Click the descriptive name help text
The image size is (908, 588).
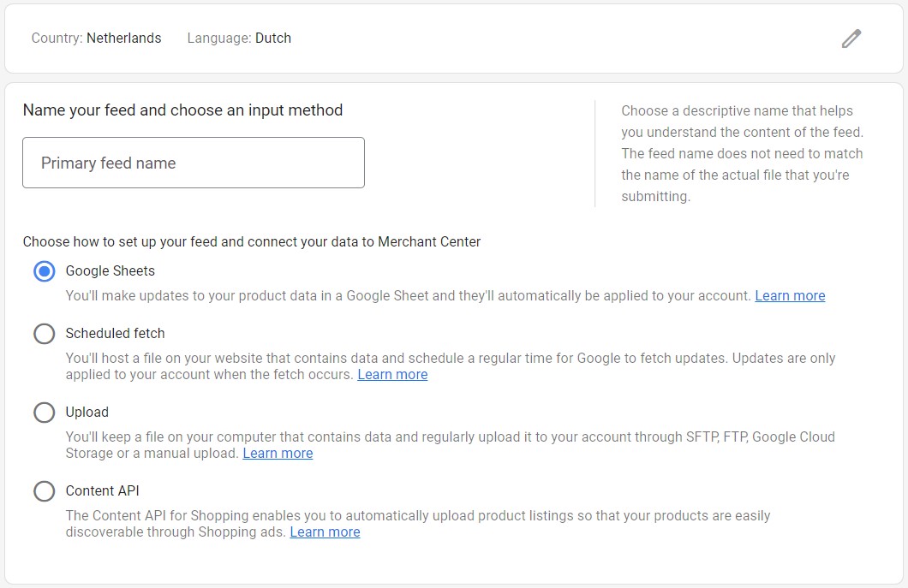click(742, 153)
